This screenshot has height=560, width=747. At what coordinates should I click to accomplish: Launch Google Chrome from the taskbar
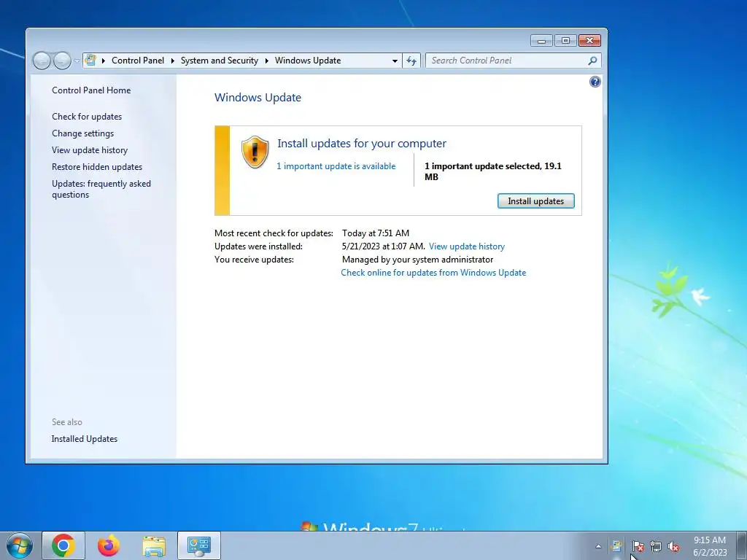tap(63, 545)
